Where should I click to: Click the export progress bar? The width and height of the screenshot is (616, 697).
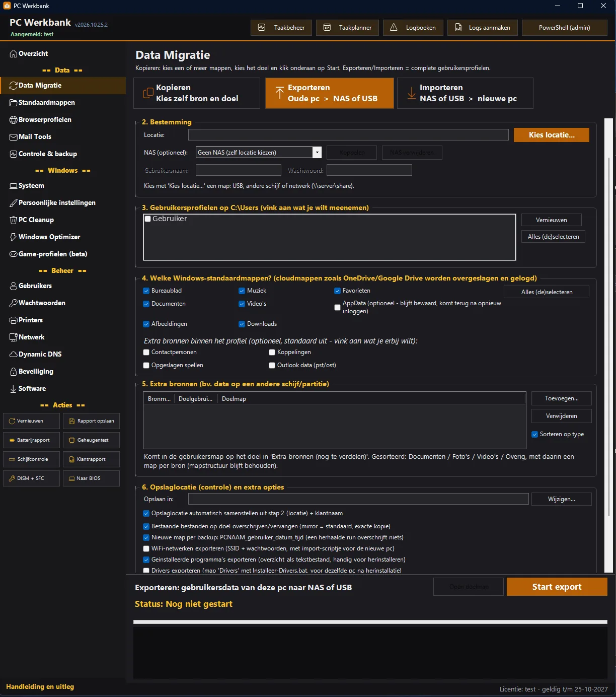tap(370, 622)
